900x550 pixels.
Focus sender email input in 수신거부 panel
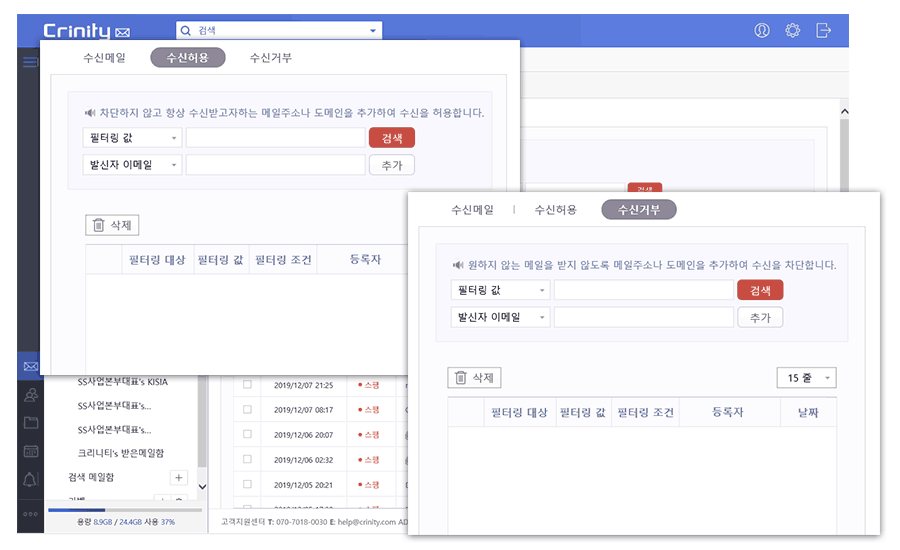pos(644,317)
